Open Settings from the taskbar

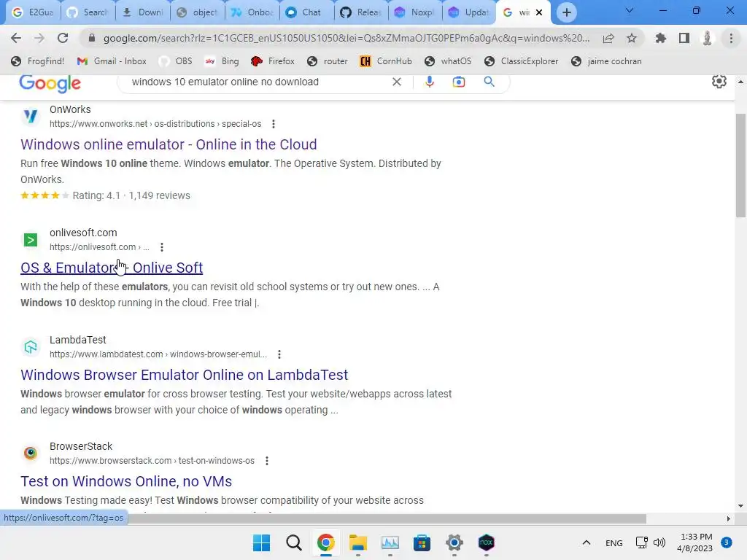(x=454, y=542)
